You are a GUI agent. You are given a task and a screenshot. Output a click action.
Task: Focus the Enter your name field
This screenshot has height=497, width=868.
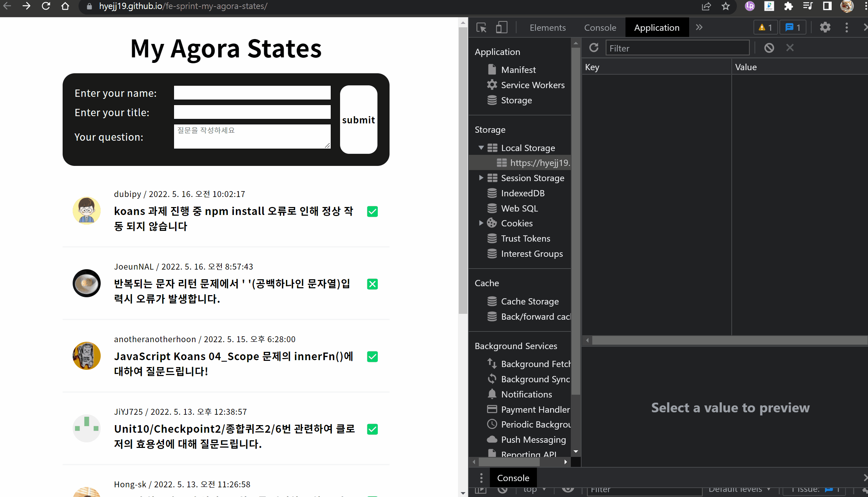tap(252, 93)
